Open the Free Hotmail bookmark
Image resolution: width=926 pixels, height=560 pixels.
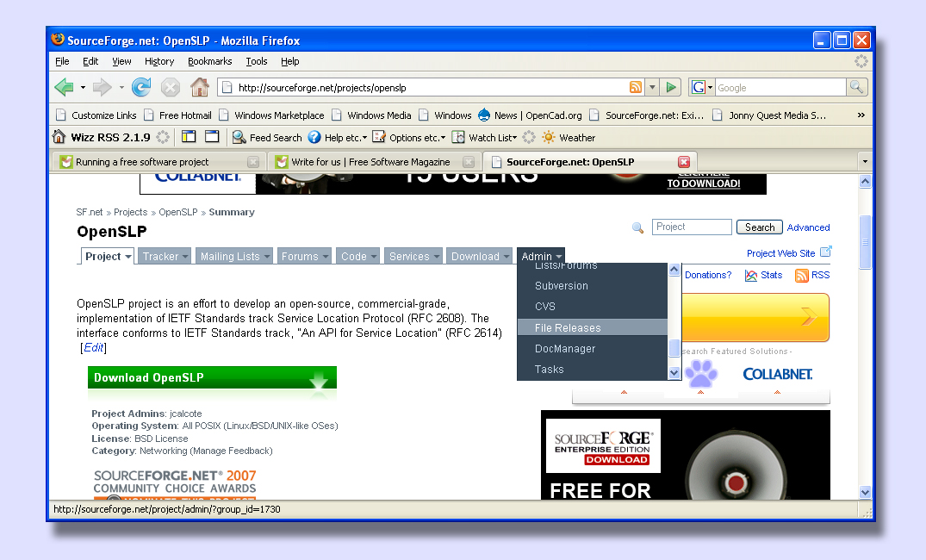(x=177, y=115)
